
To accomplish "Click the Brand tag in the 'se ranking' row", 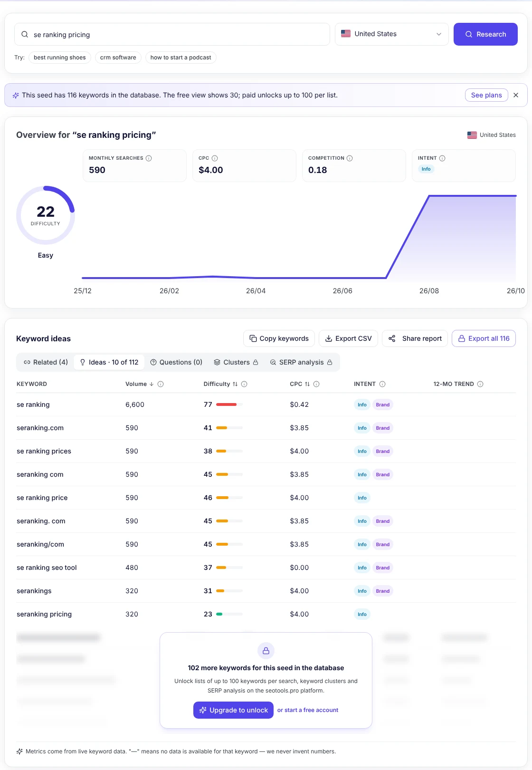I will point(383,404).
